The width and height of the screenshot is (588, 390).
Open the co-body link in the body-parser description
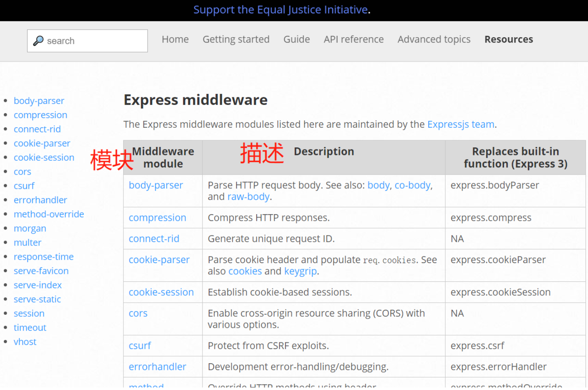click(x=412, y=185)
